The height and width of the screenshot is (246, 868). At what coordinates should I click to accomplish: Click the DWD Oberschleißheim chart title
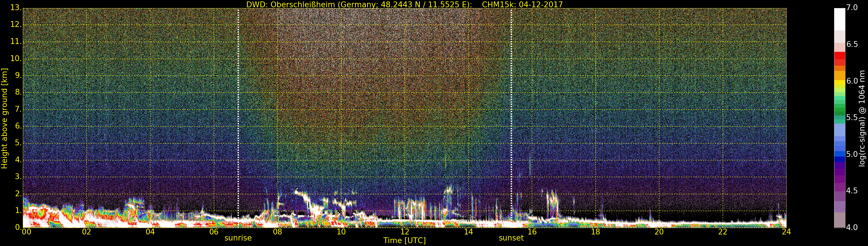(404, 4)
